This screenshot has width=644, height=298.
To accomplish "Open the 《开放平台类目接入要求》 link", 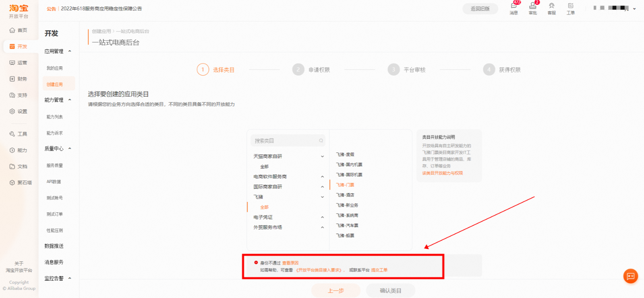I will [x=319, y=270].
